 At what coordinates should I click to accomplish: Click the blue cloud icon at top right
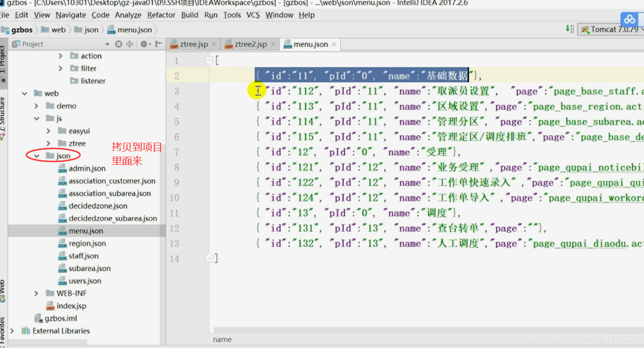coord(630,19)
